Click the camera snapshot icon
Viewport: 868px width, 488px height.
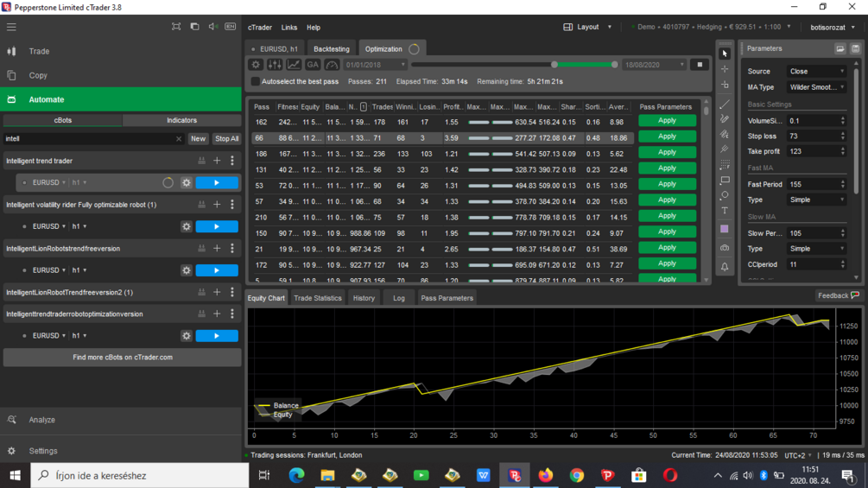pos(725,248)
